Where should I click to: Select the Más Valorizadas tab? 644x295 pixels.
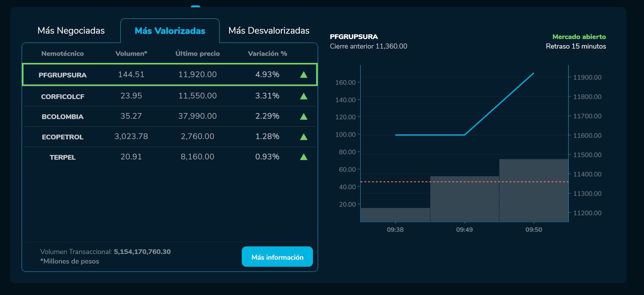170,31
